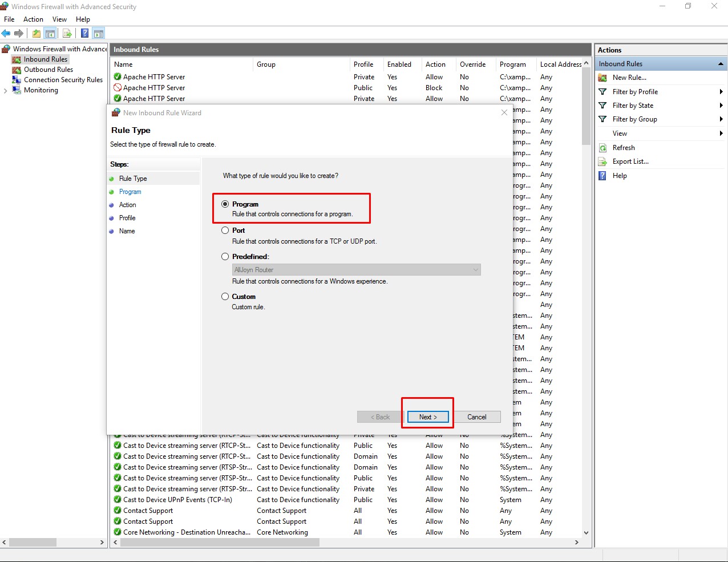This screenshot has width=728, height=562.
Task: Expand the View submenu arrow
Action: (721, 134)
